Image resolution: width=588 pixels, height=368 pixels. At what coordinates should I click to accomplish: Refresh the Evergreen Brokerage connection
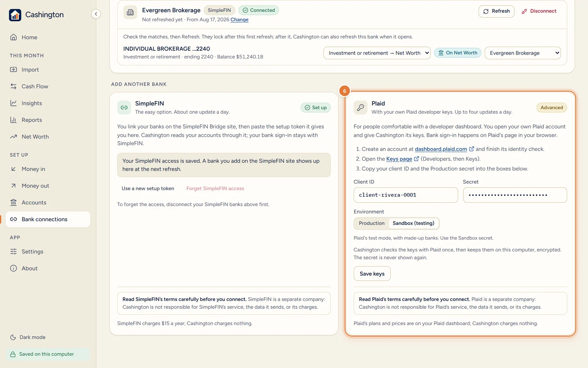[x=496, y=11]
